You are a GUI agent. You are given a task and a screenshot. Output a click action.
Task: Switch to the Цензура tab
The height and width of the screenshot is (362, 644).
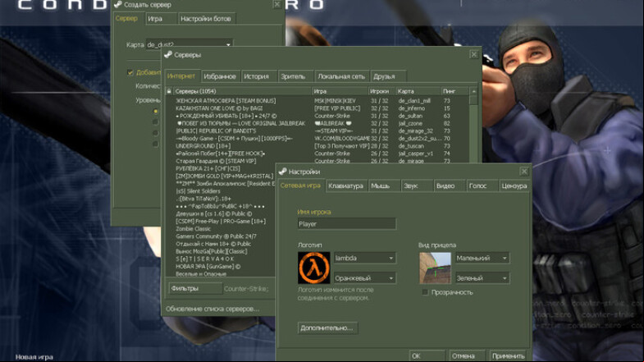[514, 186]
